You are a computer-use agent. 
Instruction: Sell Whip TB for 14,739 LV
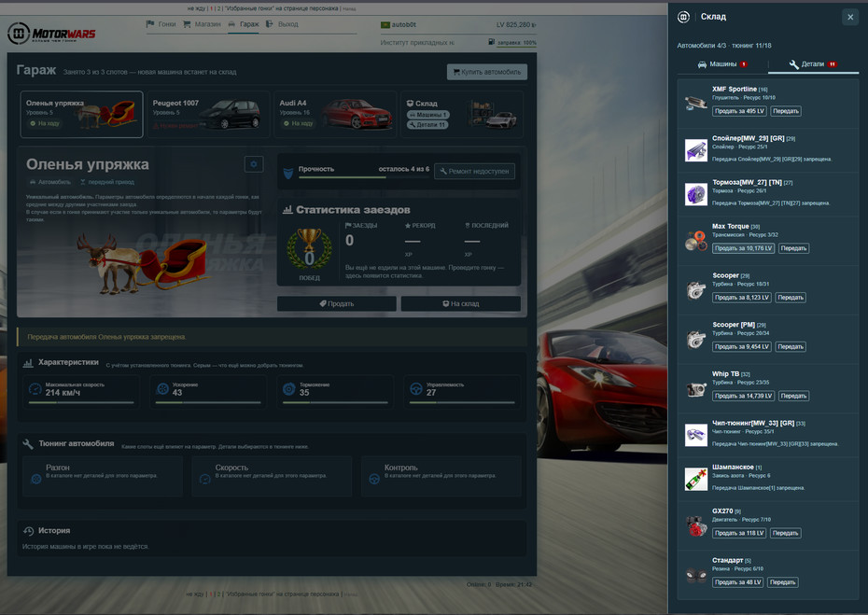coord(743,396)
